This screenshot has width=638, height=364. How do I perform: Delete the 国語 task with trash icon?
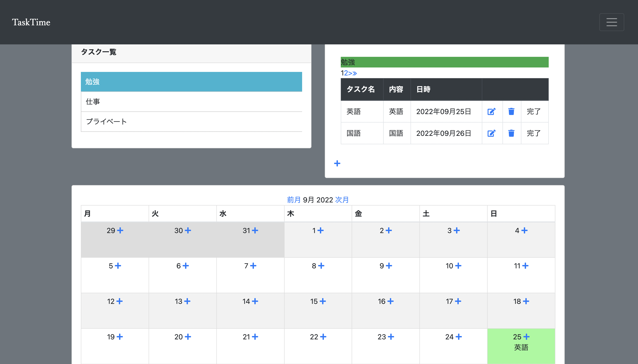click(x=511, y=133)
